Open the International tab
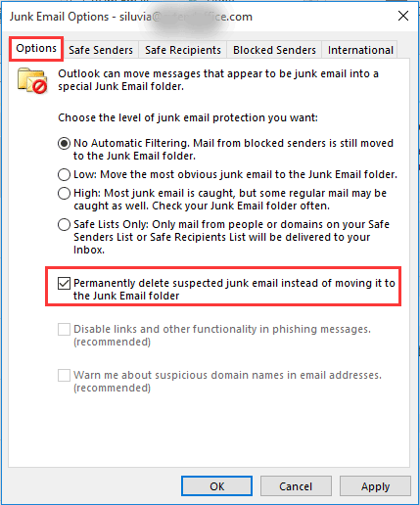 360,50
